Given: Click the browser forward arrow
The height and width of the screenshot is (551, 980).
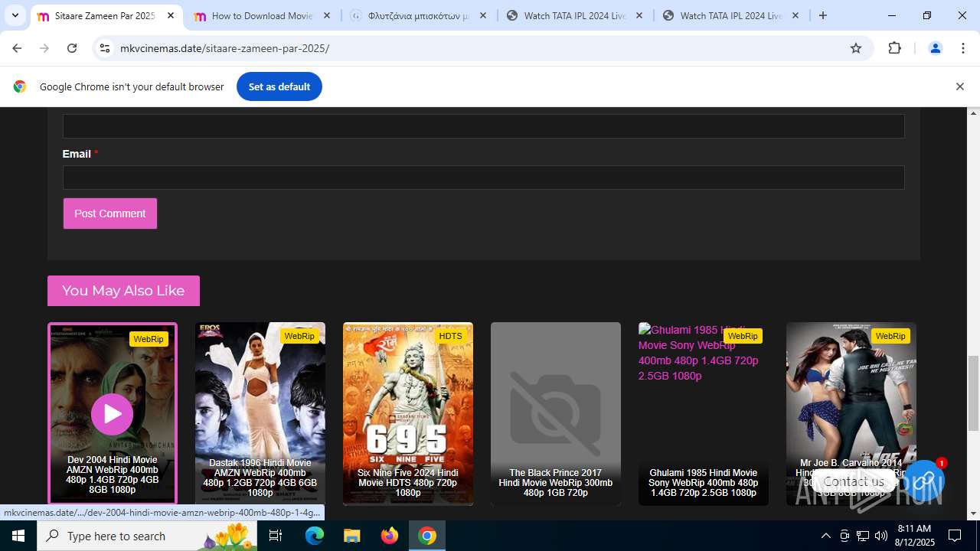Looking at the screenshot, I should click(x=44, y=48).
